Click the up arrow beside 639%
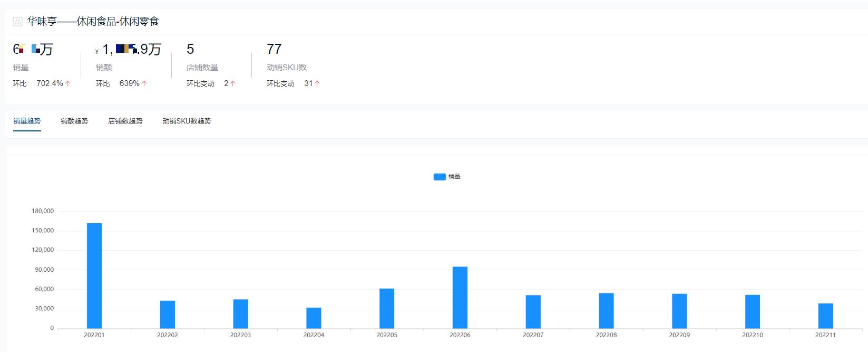Screen dimensions: 868x352 click(144, 83)
